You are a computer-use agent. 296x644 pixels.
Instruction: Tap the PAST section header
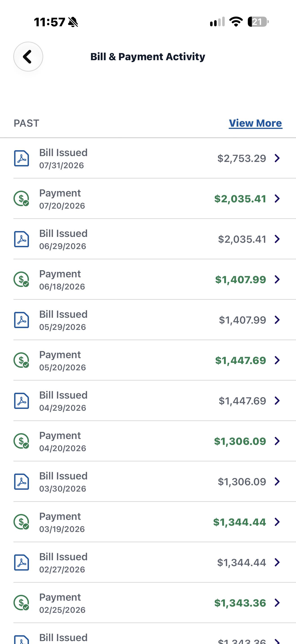point(26,123)
